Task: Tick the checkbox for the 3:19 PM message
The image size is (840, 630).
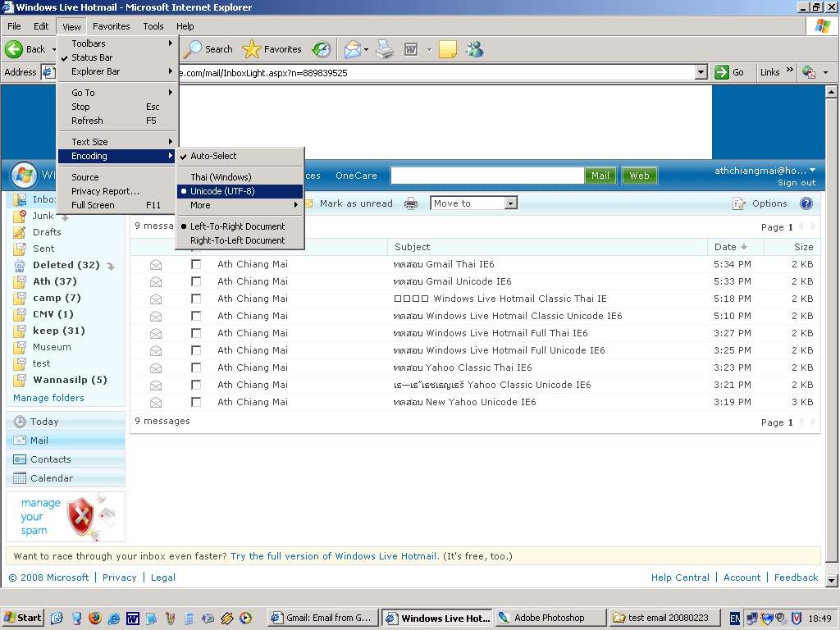Action: pyautogui.click(x=196, y=402)
